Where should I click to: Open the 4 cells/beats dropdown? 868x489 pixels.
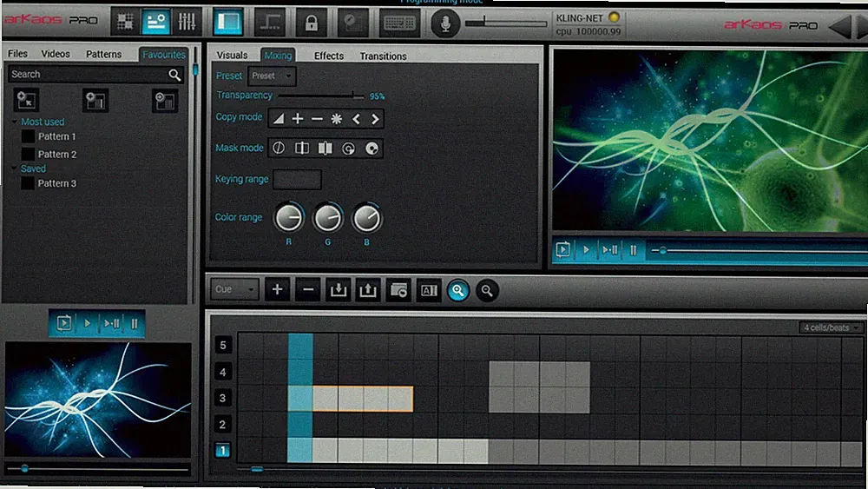[x=831, y=327]
